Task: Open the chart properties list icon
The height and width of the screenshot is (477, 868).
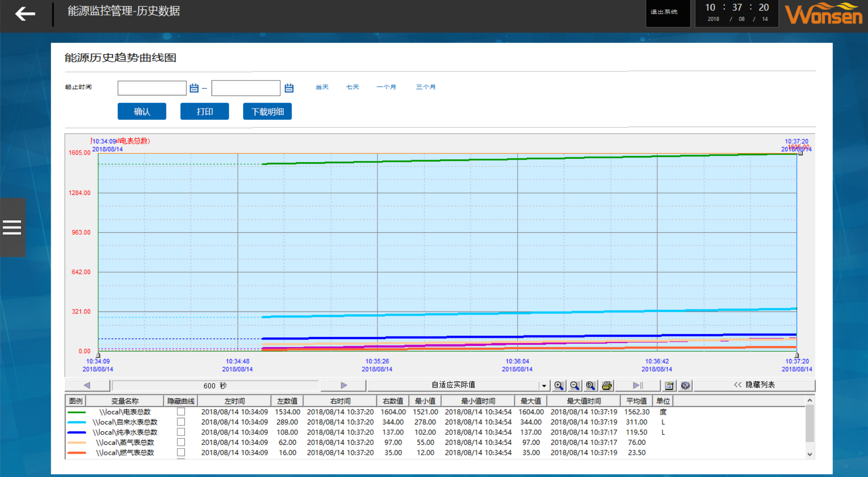Action: tap(669, 386)
